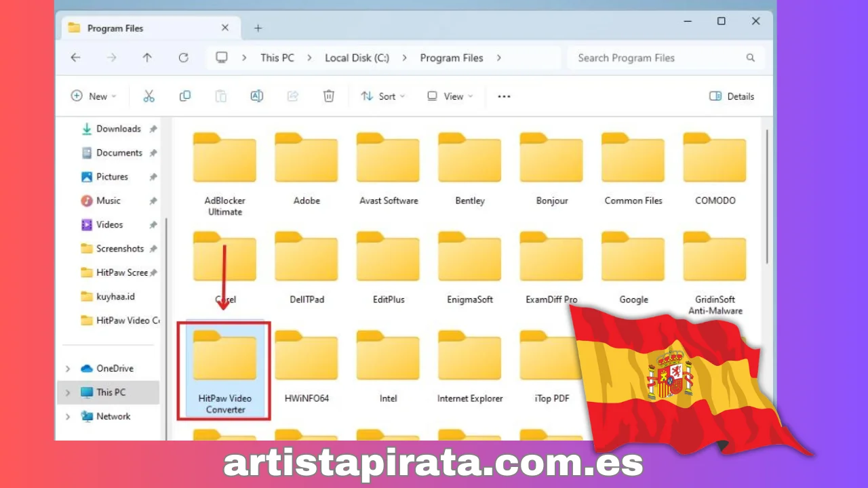The width and height of the screenshot is (868, 488).
Task: Go back with the left arrow
Action: click(x=75, y=58)
